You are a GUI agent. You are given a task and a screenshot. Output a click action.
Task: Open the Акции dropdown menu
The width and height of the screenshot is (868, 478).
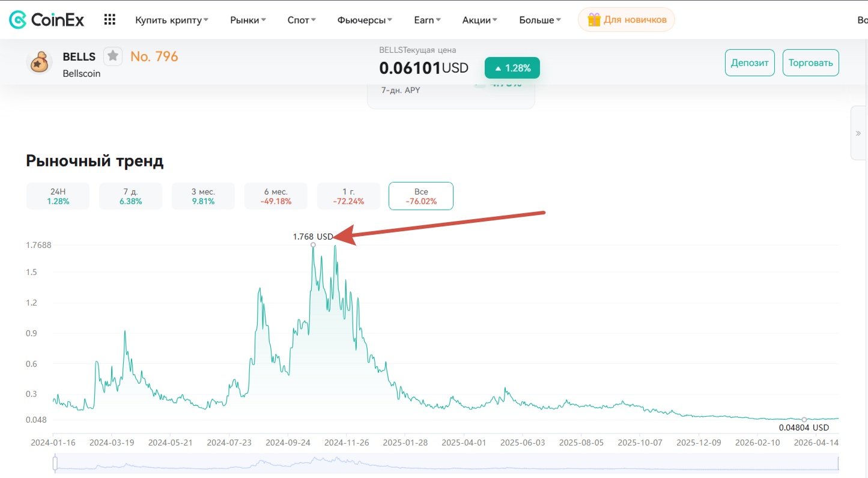(x=480, y=20)
